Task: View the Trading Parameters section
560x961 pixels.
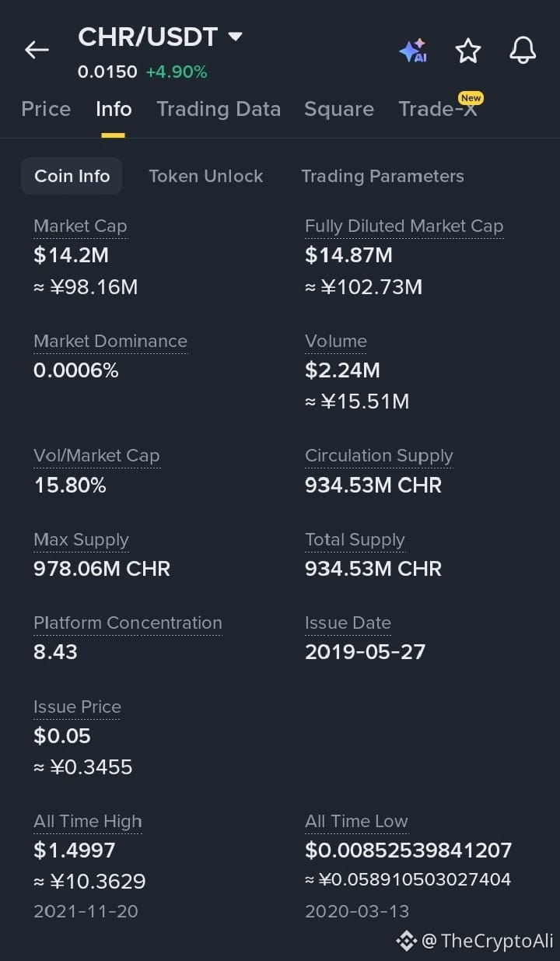Action: 383,176
